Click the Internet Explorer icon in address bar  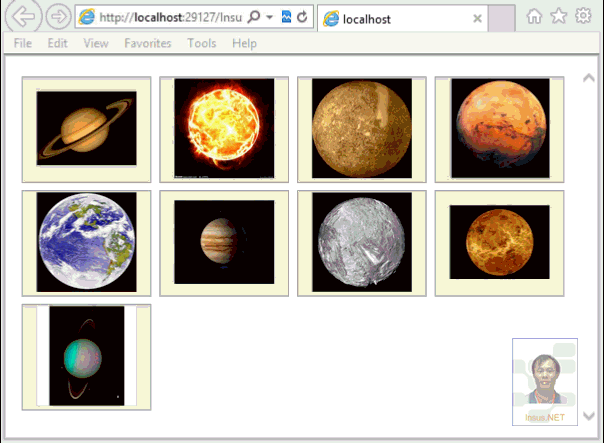click(87, 17)
